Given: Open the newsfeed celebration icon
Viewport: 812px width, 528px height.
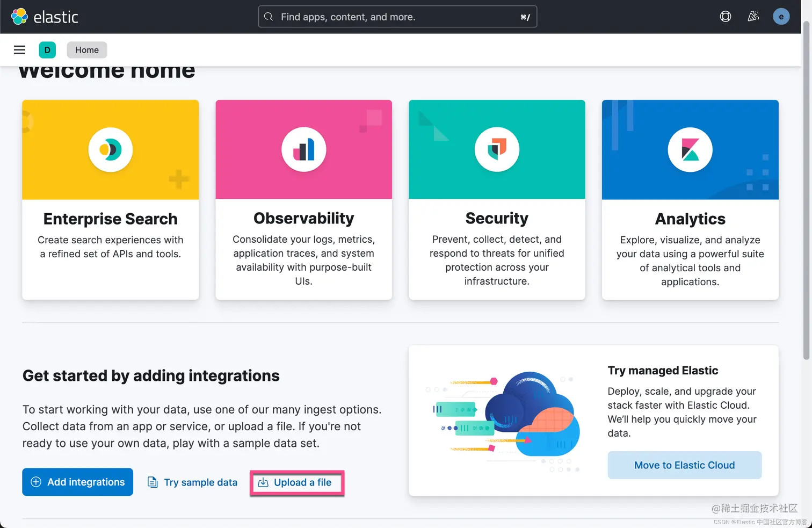Looking at the screenshot, I should coord(753,17).
